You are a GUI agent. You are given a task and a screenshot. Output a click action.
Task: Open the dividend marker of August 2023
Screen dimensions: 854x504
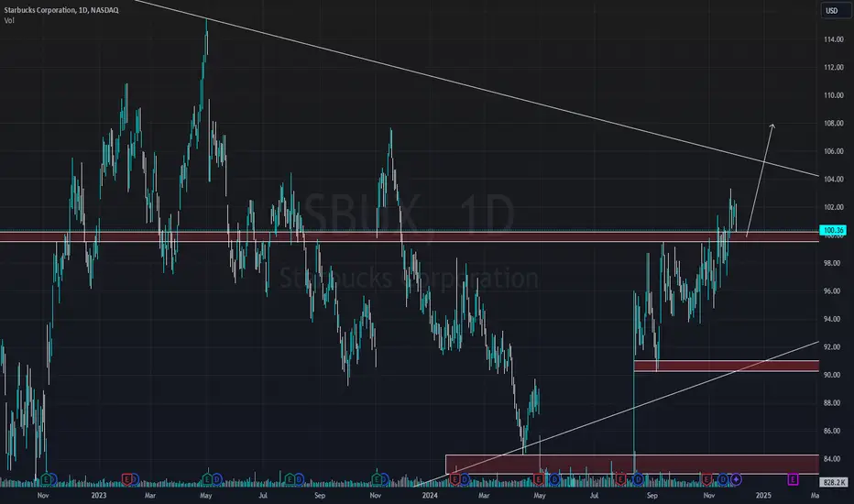point(299,479)
